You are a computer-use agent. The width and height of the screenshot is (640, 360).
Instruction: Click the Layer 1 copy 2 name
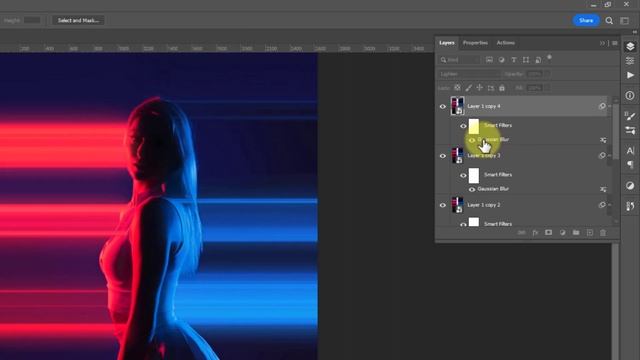tap(484, 205)
